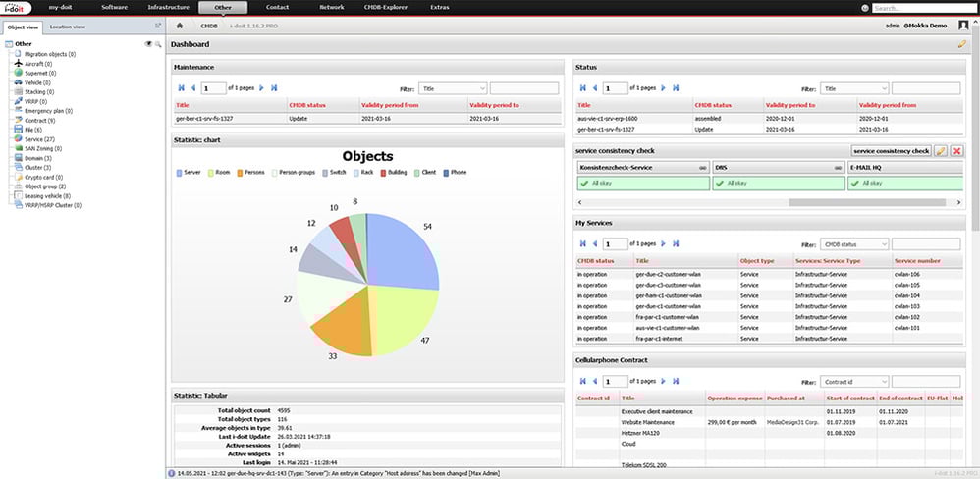
Task: Go to previous page in Maintenance widget
Action: pos(193,88)
